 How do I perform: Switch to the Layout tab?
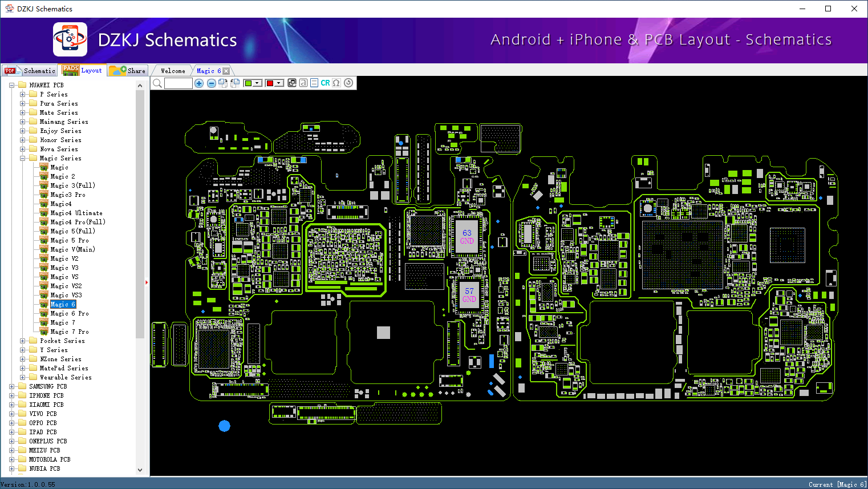click(x=83, y=70)
